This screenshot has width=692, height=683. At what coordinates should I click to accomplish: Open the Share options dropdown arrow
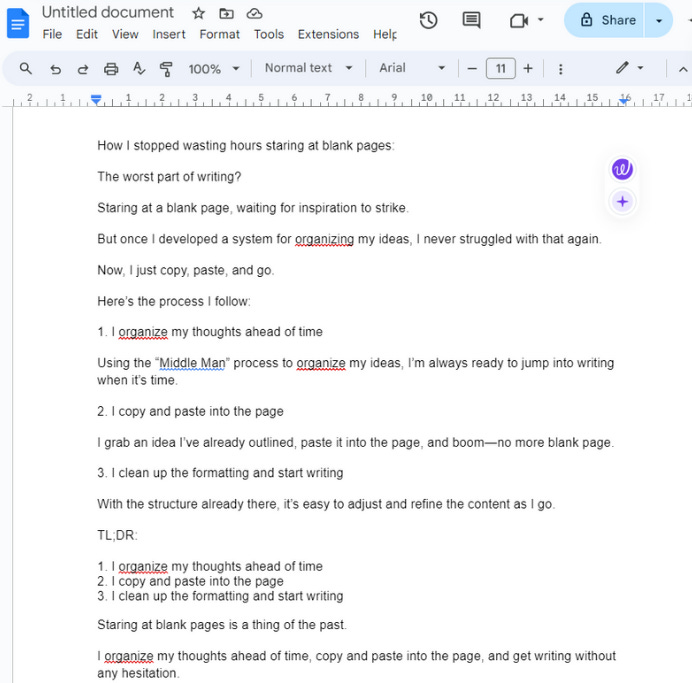click(659, 20)
